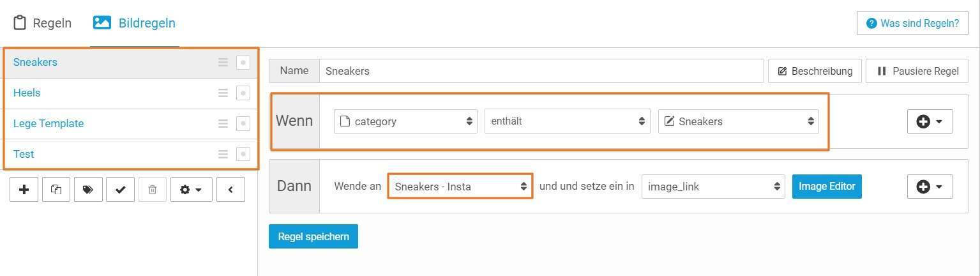Open the category field dropdown
Viewport: 980px width, 276px height.
point(405,121)
